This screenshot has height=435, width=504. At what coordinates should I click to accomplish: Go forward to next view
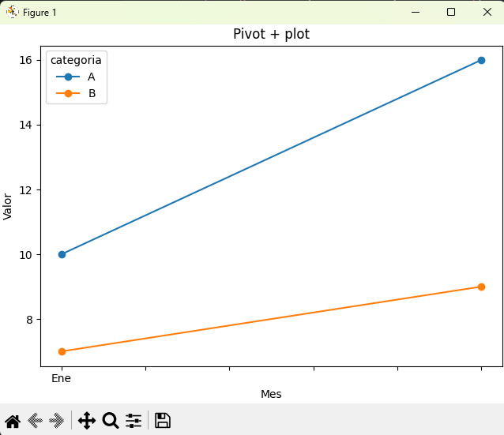pos(57,421)
